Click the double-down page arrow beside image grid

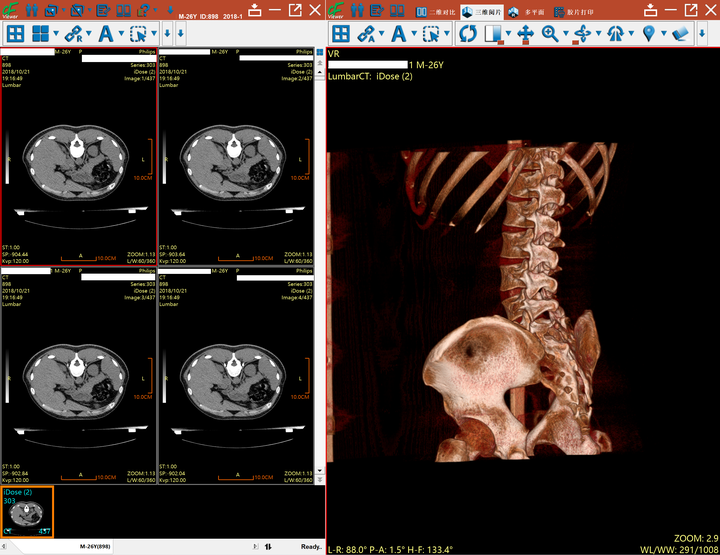[320, 480]
